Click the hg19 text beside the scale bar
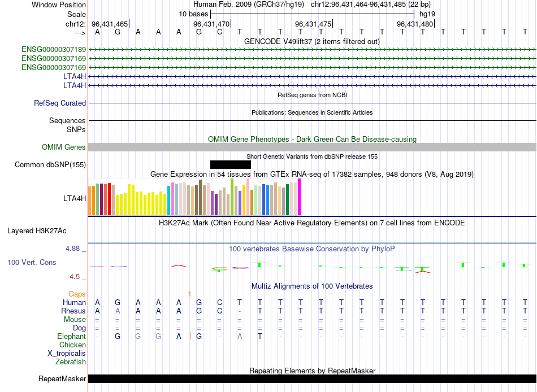This screenshot has height=392, width=537. [x=427, y=14]
